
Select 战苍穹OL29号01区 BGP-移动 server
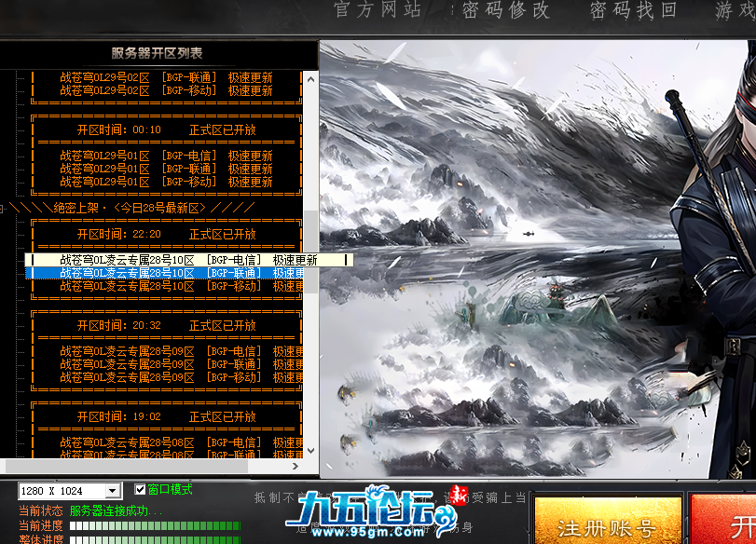pyautogui.click(x=166, y=183)
